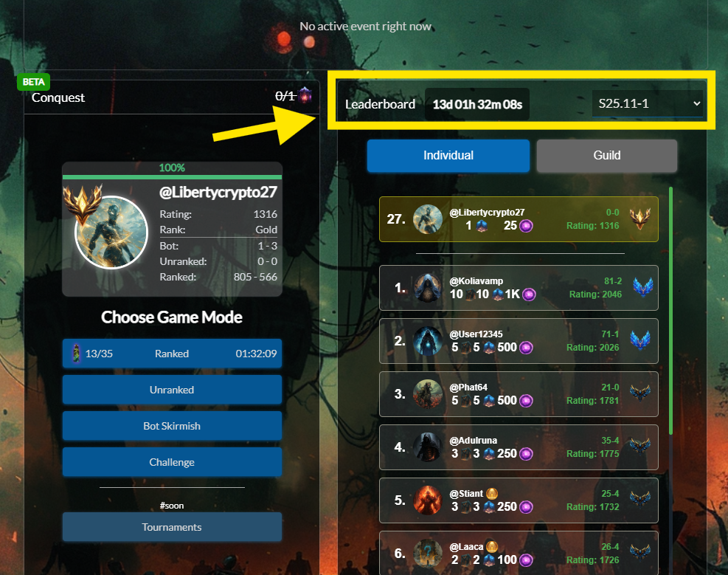The image size is (728, 575).
Task: Click the green leaderboard scrollbar
Action: 670,311
